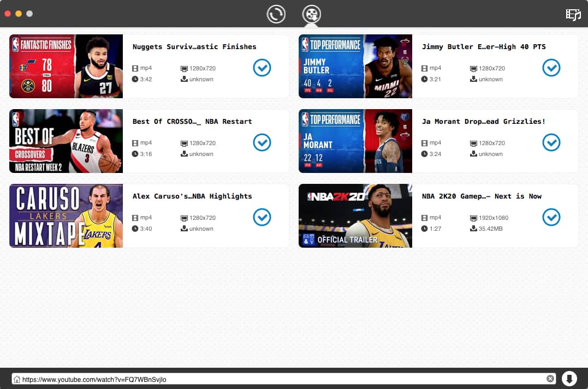Click the file size icon in Ja Morant card
Viewport: 588px width, 389px height.
(474, 154)
